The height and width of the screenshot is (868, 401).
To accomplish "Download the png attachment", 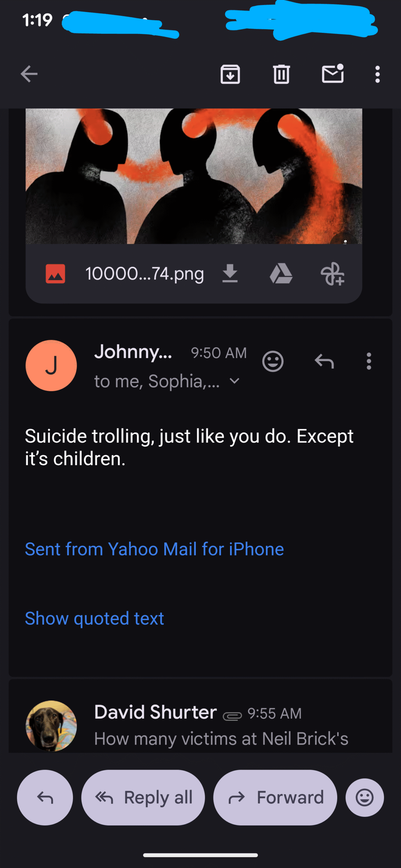I will 230,274.
